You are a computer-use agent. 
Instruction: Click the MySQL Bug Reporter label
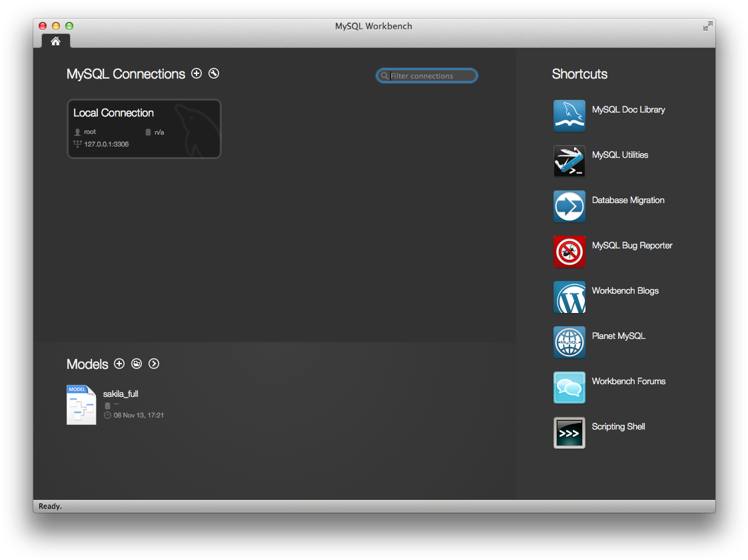tap(632, 245)
